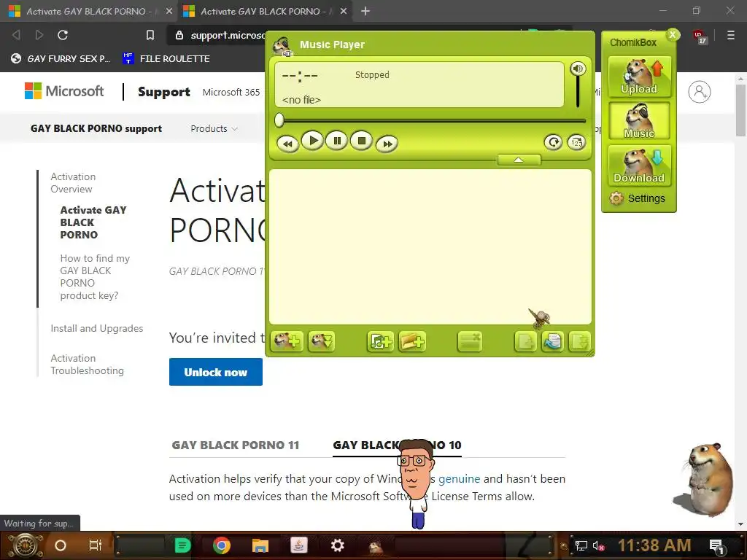Click the uBlock extension icon
Viewport: 747px width, 560px height.
[x=700, y=36]
